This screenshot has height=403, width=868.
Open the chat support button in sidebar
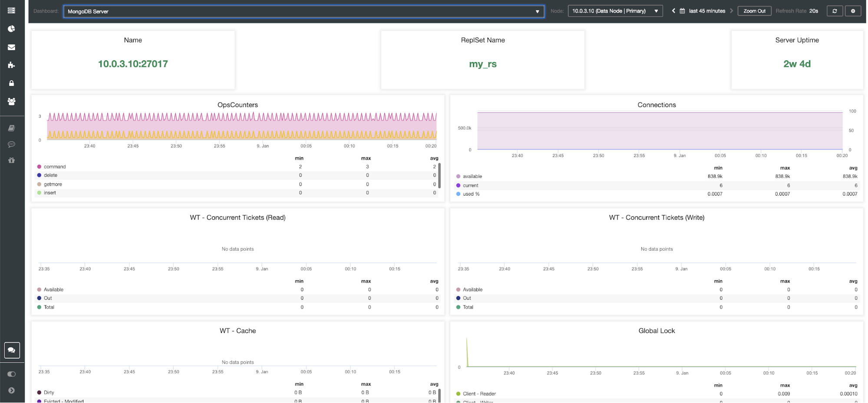pyautogui.click(x=12, y=350)
